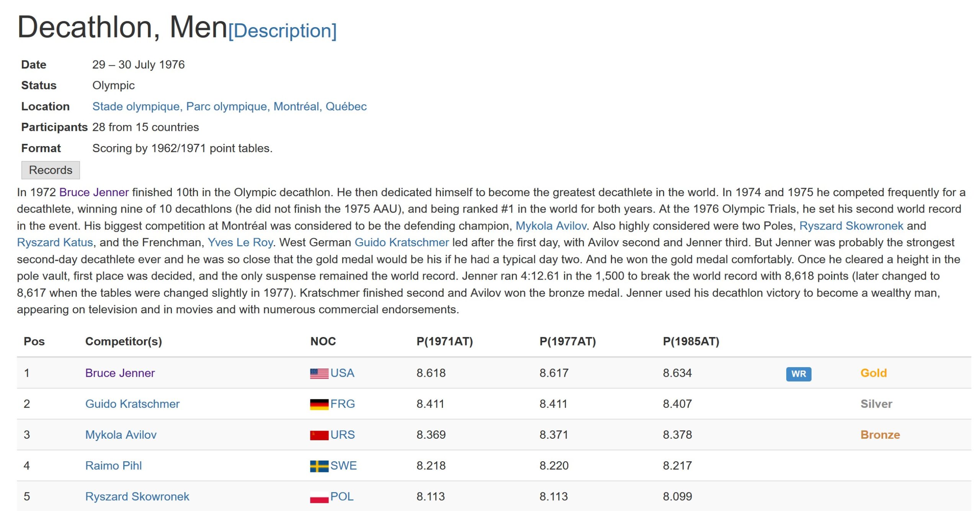Click the Scoring by 1962/1971 point tables text

182,148
